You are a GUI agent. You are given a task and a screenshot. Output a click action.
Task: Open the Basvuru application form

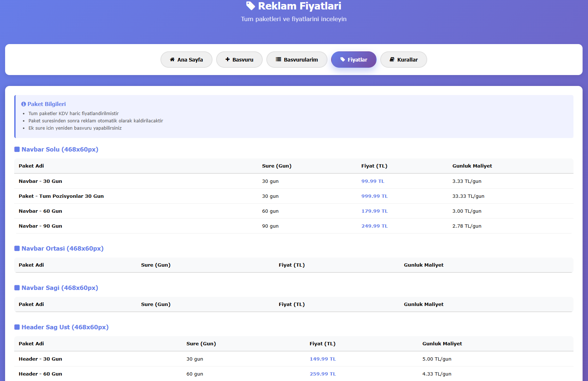(x=239, y=60)
